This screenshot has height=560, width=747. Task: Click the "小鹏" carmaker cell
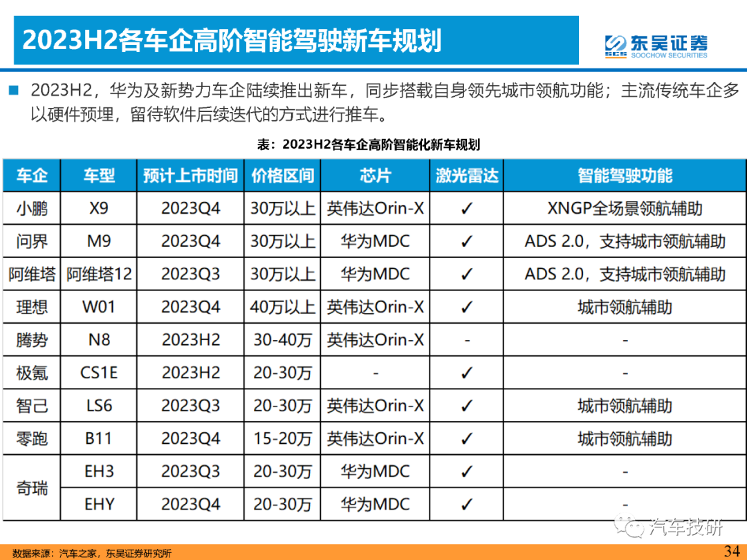pyautogui.click(x=32, y=209)
